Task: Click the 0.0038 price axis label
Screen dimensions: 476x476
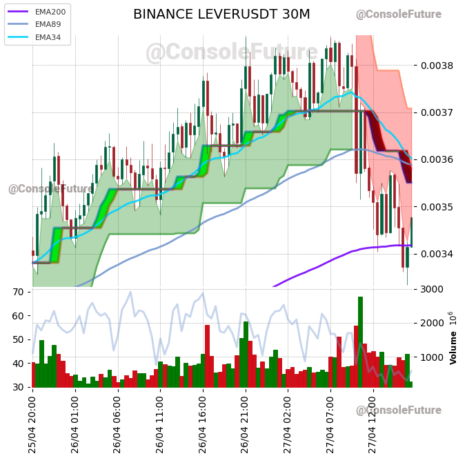Action: click(437, 66)
